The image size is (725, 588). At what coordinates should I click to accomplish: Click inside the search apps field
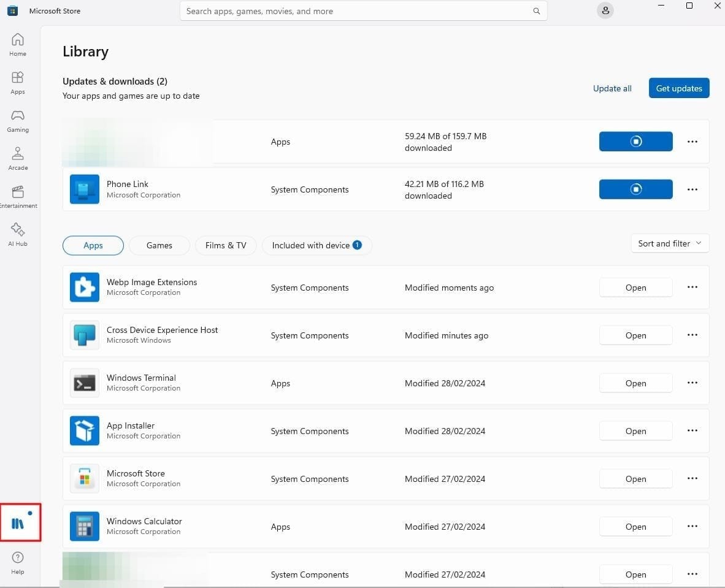[363, 10]
